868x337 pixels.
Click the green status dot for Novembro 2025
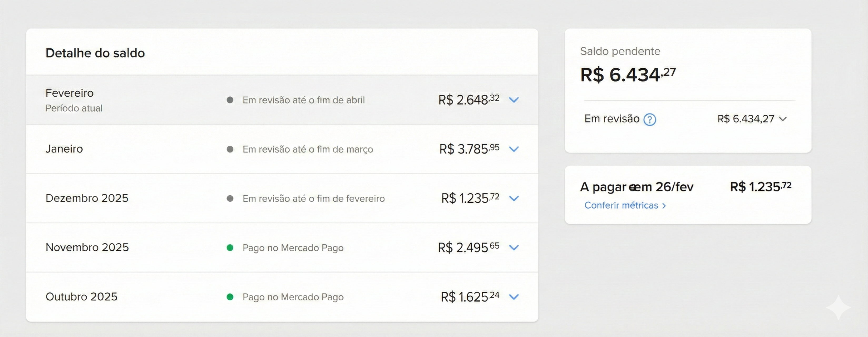pos(230,248)
